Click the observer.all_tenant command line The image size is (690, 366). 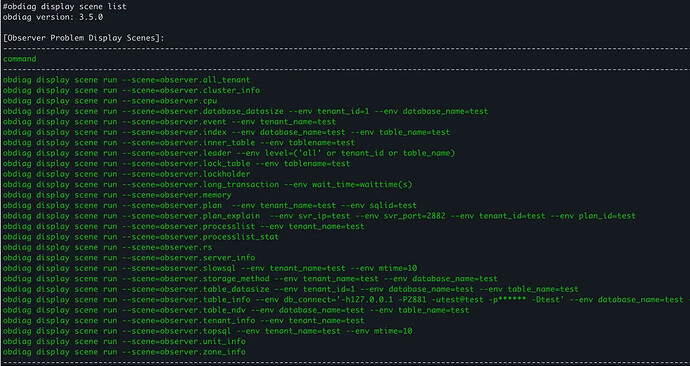(x=126, y=80)
